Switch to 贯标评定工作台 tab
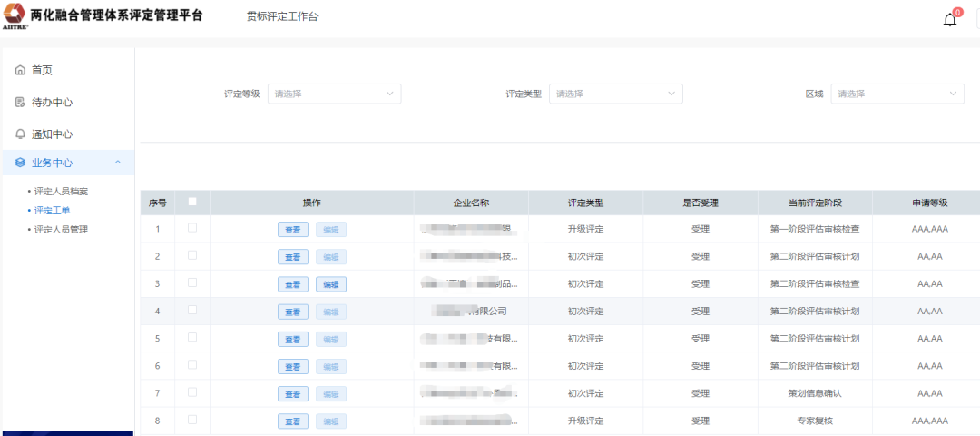 282,17
